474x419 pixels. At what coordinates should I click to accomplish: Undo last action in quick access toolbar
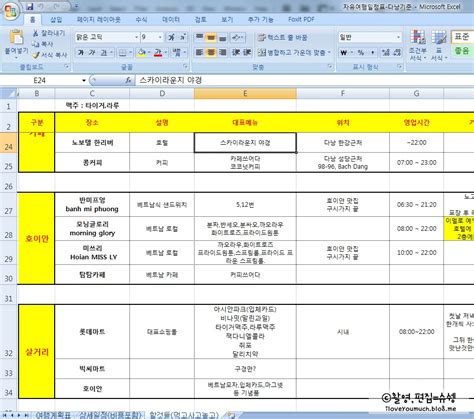(41, 6)
